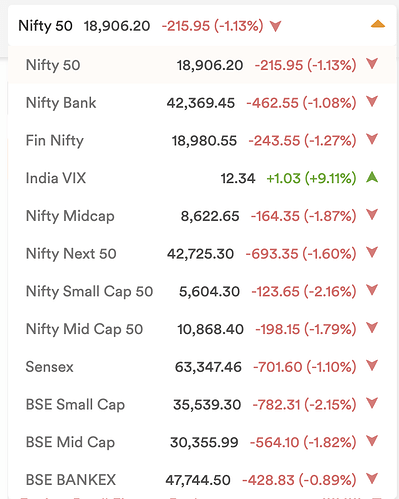Collapse the index list with orange arrow
The width and height of the screenshot is (399, 499).
click(378, 24)
